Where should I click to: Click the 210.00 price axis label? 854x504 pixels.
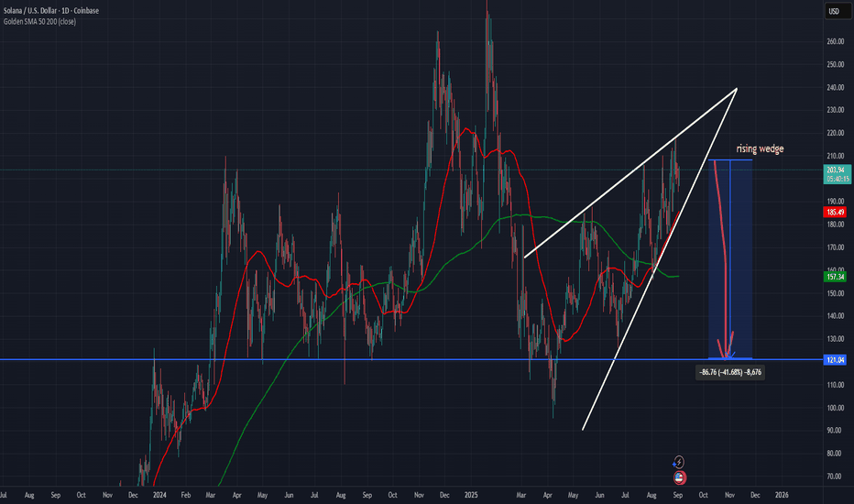coord(836,156)
